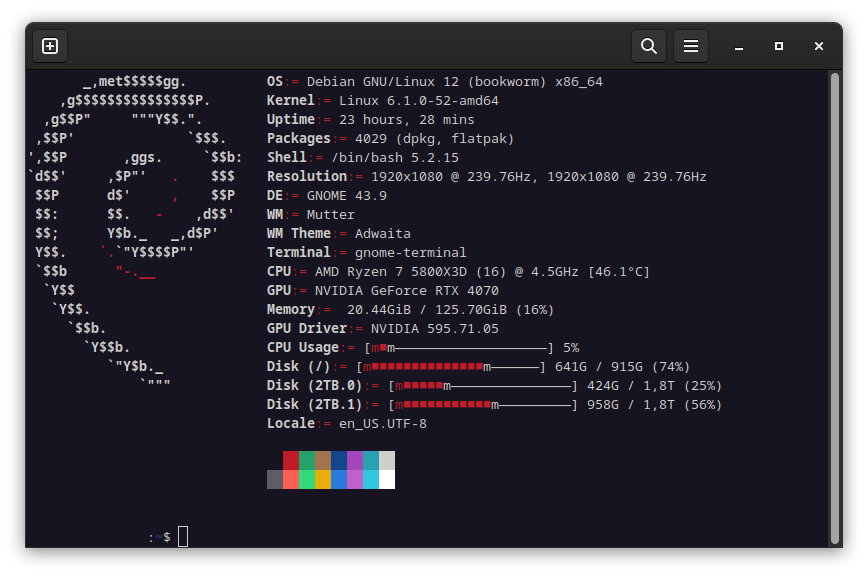This screenshot has height=576, width=868.
Task: Click '20.44GiB / 125.70GiB (16%)' memory value
Action: [451, 310]
